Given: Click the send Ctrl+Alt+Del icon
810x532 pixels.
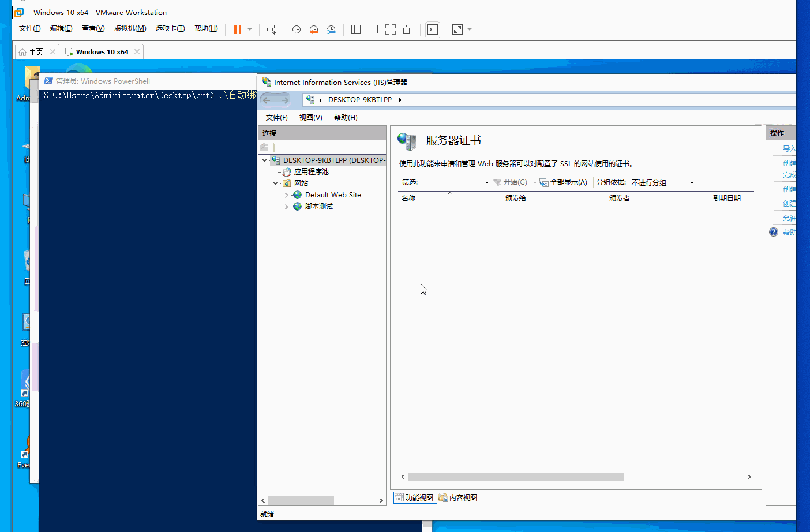Looking at the screenshot, I should pyautogui.click(x=272, y=29).
